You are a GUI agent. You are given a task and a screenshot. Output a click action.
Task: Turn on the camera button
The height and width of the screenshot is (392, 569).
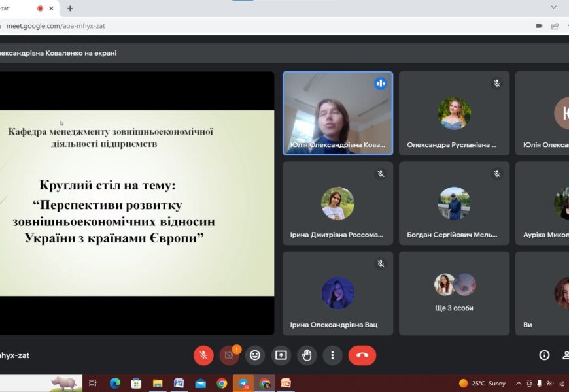tap(229, 355)
